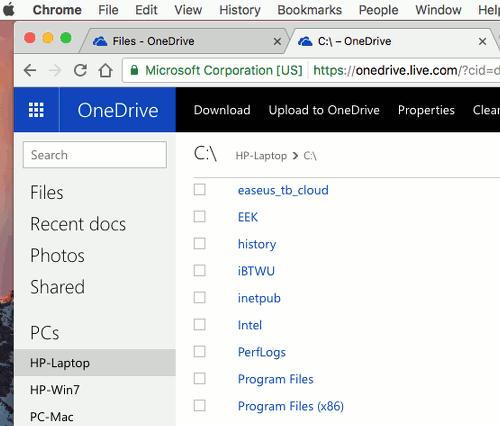Viewport: 500px width, 426px height.
Task: Open the Program Files folder
Action: (x=276, y=379)
